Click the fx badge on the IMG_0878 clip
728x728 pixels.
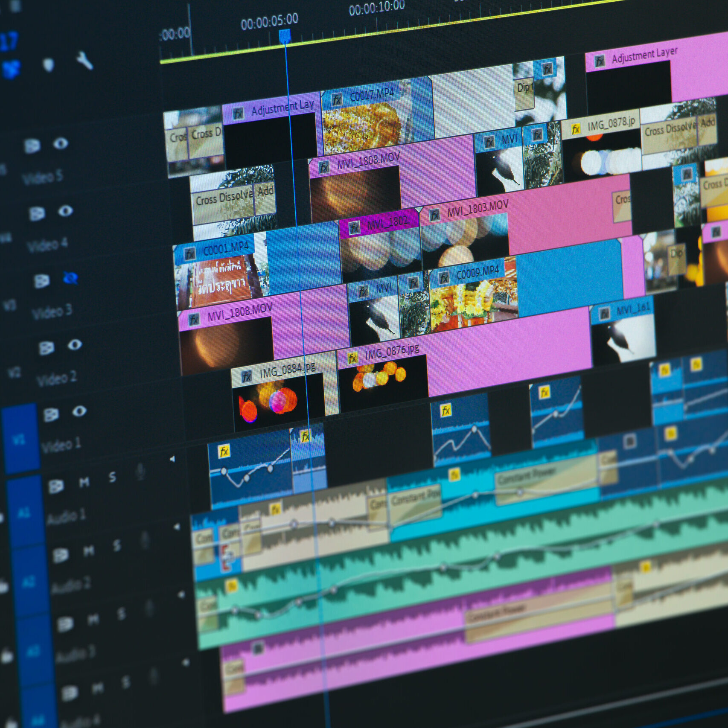[x=577, y=127]
